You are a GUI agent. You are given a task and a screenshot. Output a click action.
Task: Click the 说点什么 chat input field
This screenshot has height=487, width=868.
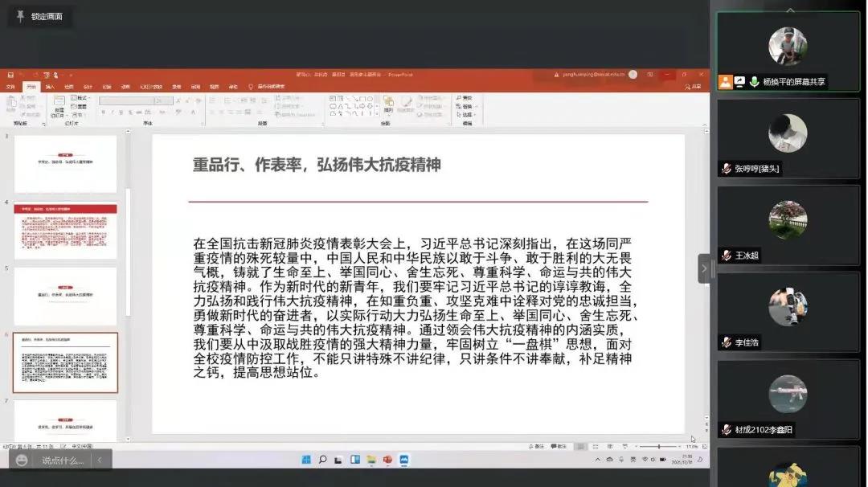(x=63, y=460)
